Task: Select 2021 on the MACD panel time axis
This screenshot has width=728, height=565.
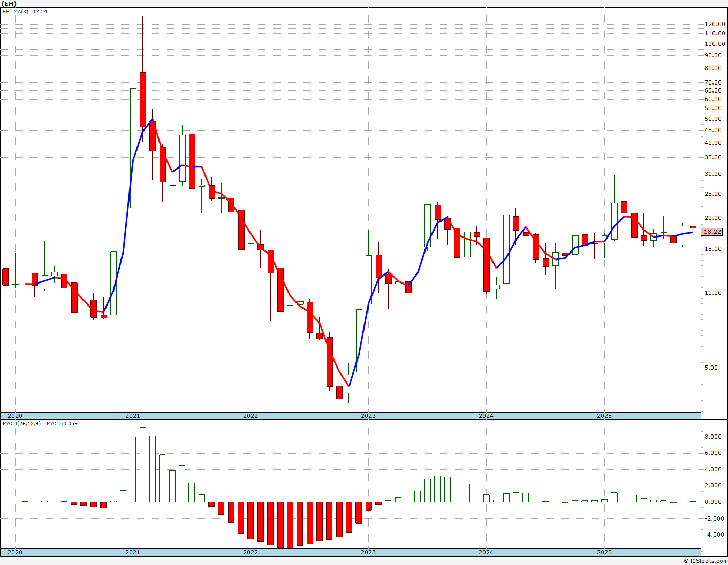Action: click(133, 552)
